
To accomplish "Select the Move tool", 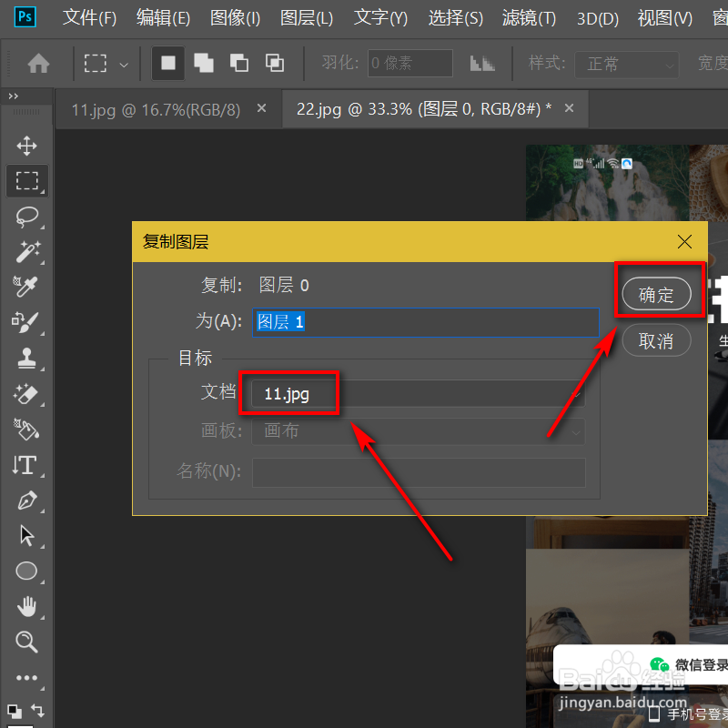I will coord(26,146).
